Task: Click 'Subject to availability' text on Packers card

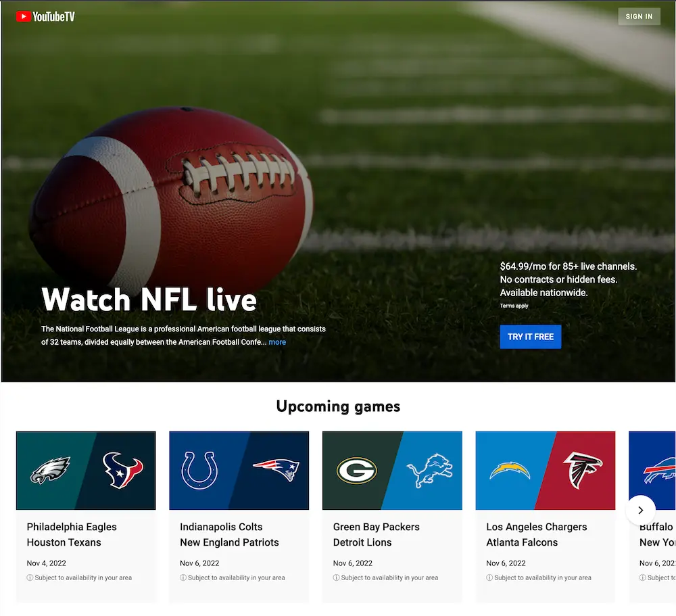Action: [390, 577]
